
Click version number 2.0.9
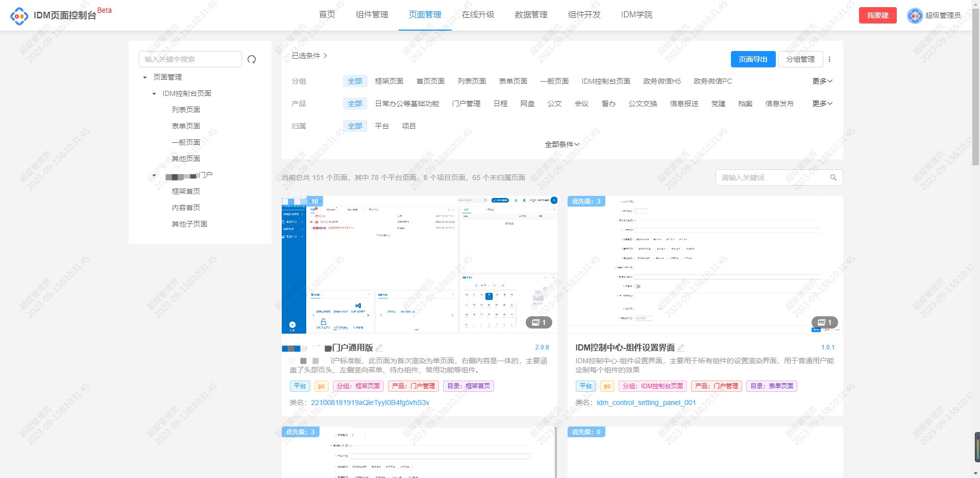coord(542,347)
